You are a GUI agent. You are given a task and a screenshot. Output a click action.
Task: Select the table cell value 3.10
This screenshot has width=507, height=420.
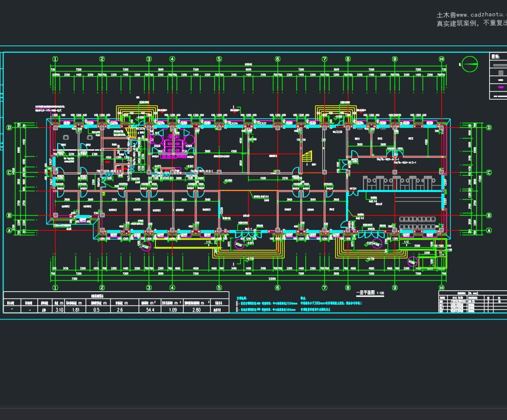60,310
